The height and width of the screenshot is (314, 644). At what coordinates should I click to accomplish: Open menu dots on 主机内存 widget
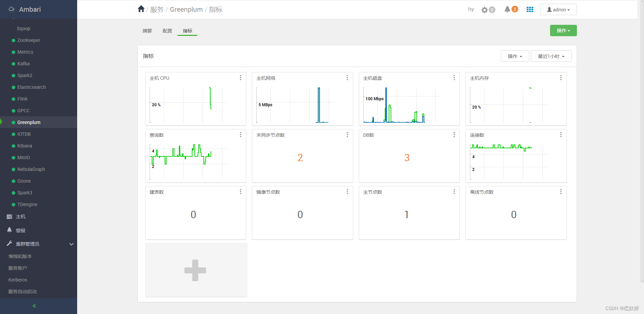click(x=561, y=78)
